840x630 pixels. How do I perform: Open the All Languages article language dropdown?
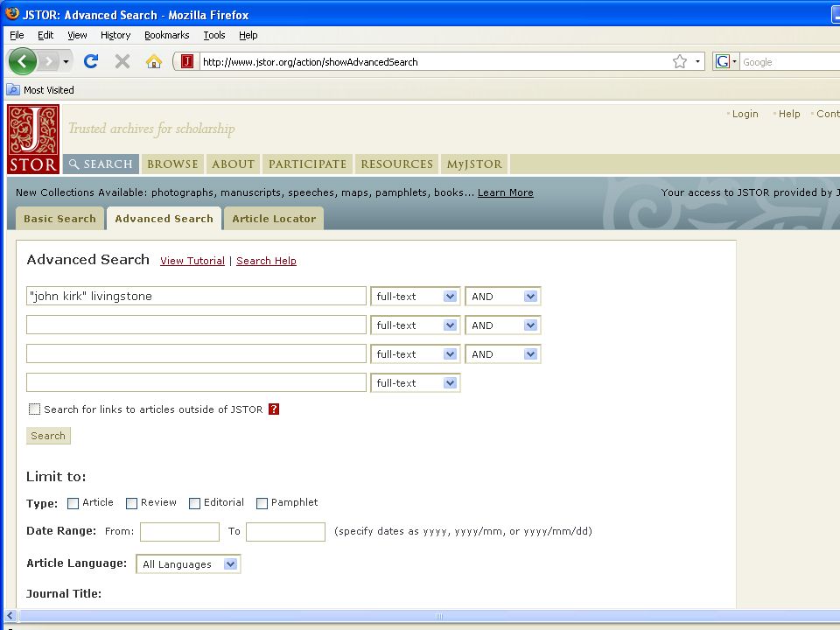[x=188, y=564]
